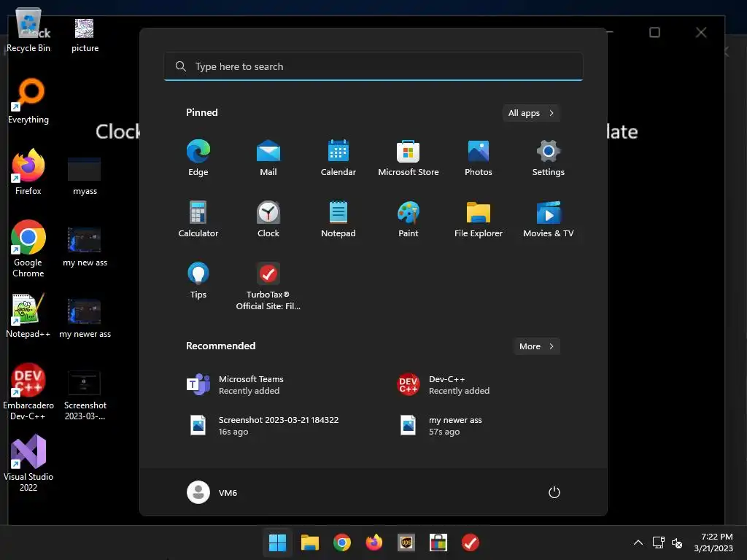747x560 pixels.
Task: Open the Calendar app
Action: coord(338,157)
